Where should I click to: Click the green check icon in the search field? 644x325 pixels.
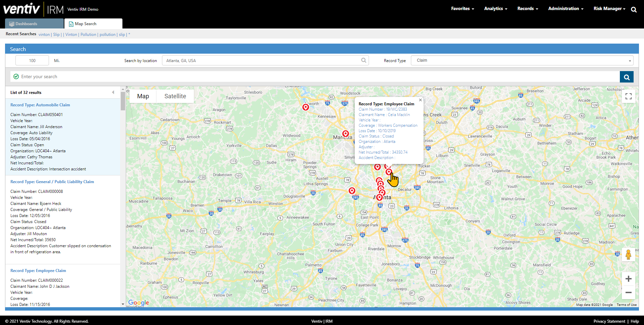click(x=16, y=76)
